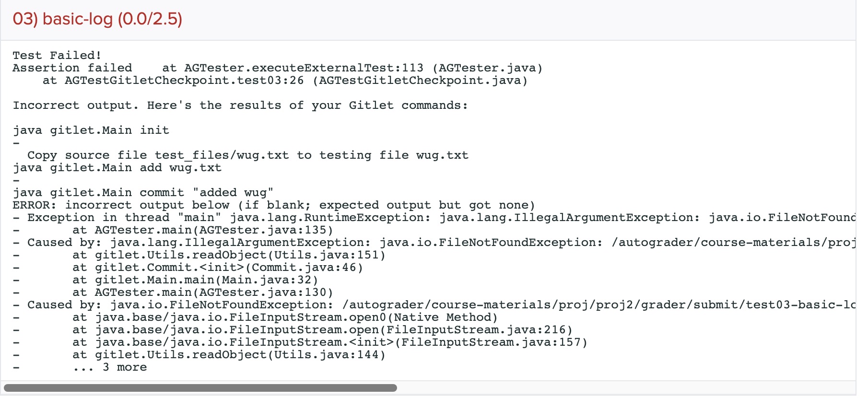Click the empty scrollbar track right of the thumb
Screen dimensions: 868x398
(x=623, y=387)
